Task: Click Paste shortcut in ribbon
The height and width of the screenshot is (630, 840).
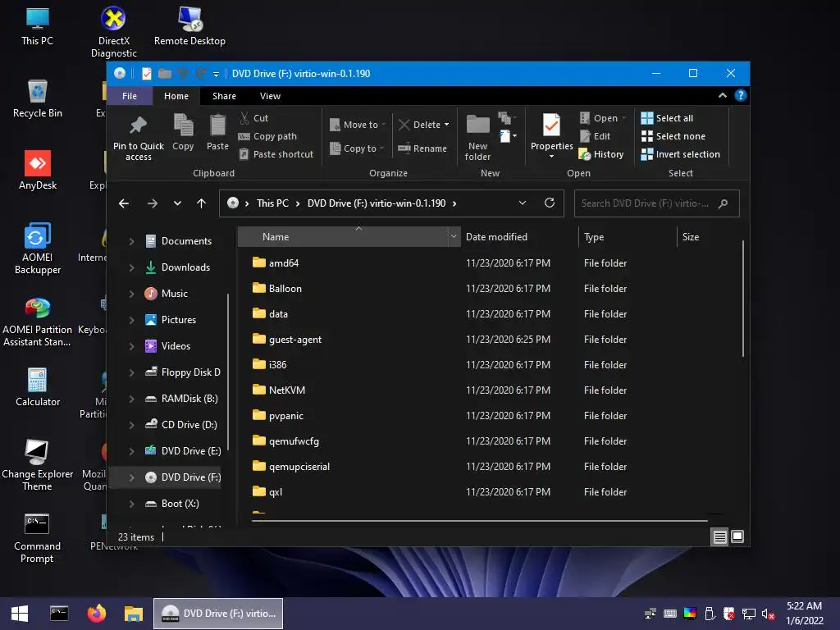Action: coord(276,154)
